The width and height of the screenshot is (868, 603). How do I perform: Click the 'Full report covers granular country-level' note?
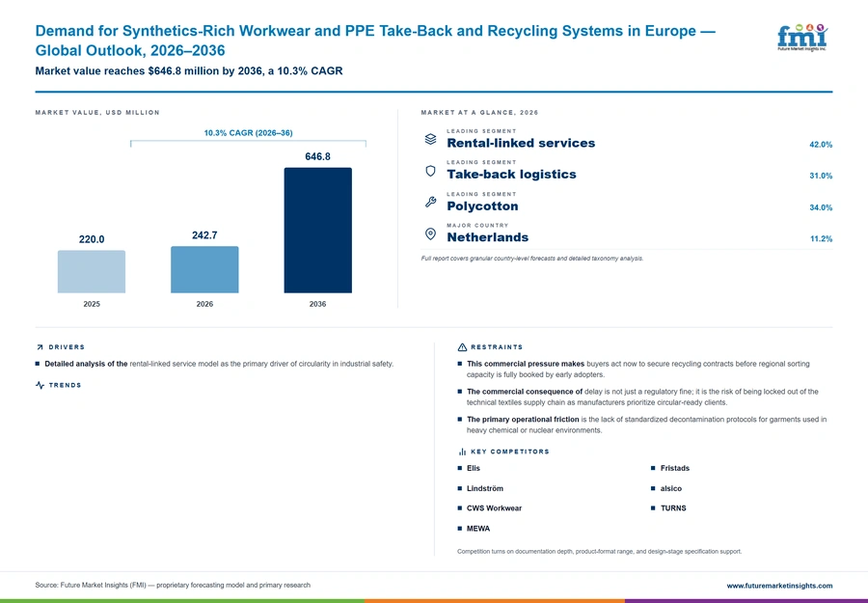[532, 259]
